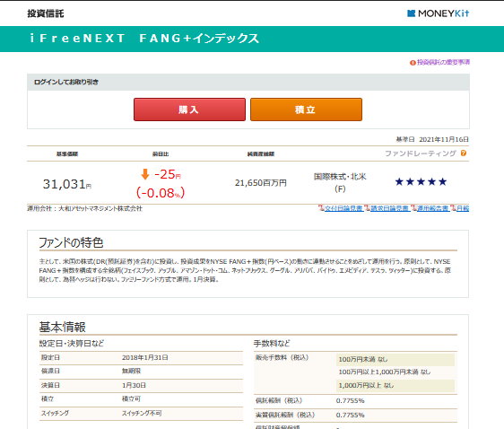
Task: Click the PDF icon beside 請求目論見書
Action: 367,208
